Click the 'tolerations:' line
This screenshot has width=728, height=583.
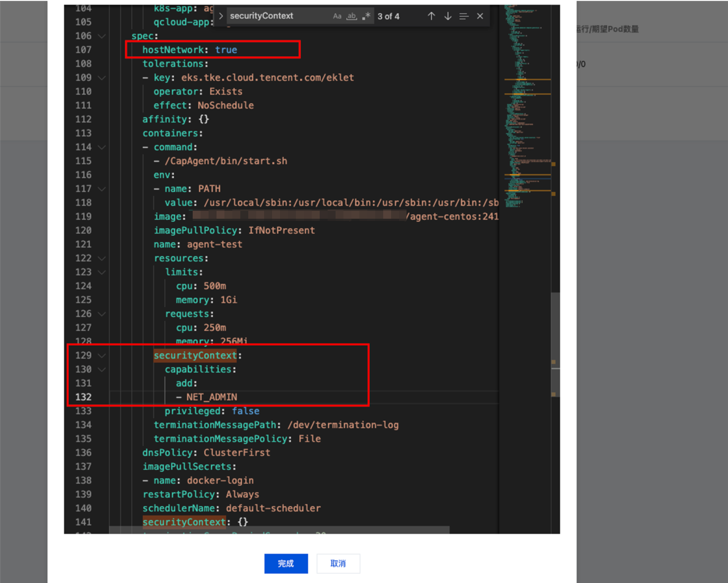pyautogui.click(x=175, y=64)
